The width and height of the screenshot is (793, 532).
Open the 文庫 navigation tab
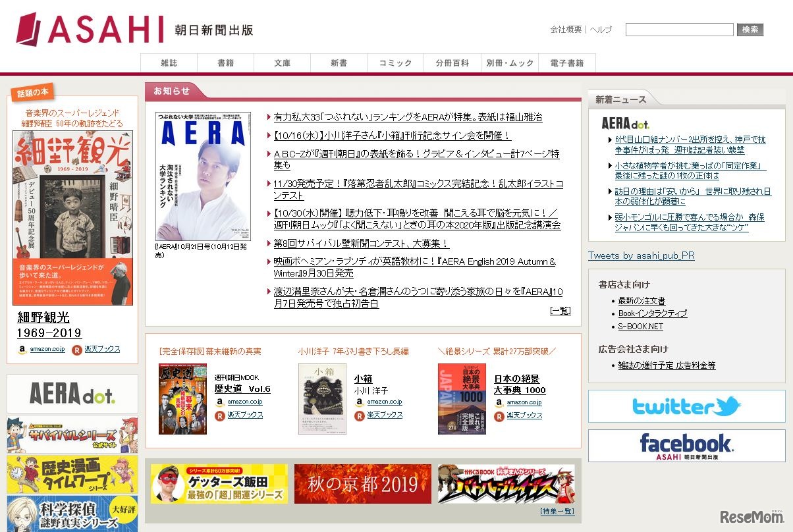[282, 63]
